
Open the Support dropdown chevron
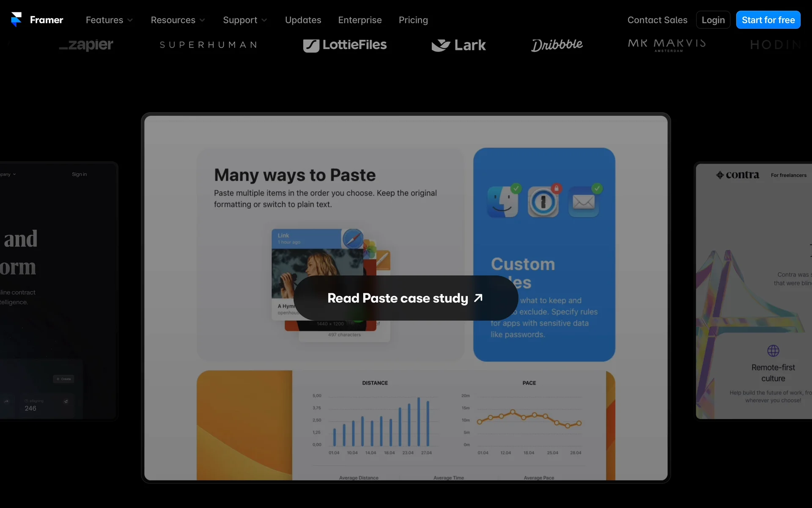264,20
